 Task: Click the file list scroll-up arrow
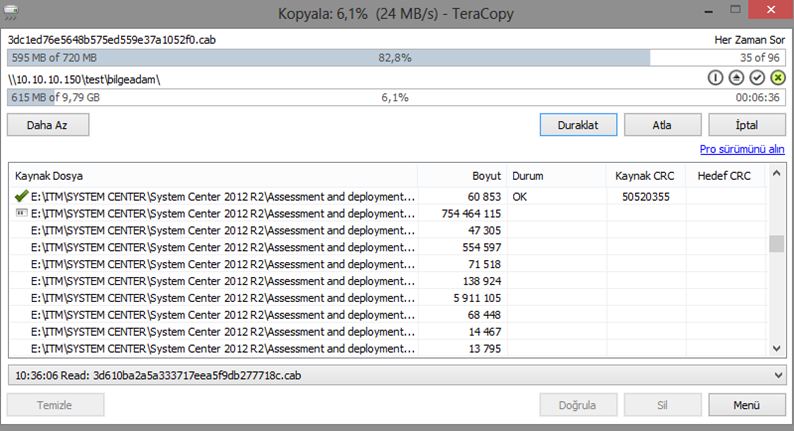point(776,174)
